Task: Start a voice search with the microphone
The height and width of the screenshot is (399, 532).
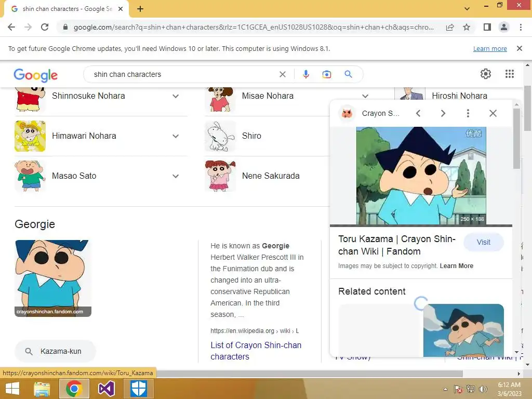Action: click(x=305, y=74)
